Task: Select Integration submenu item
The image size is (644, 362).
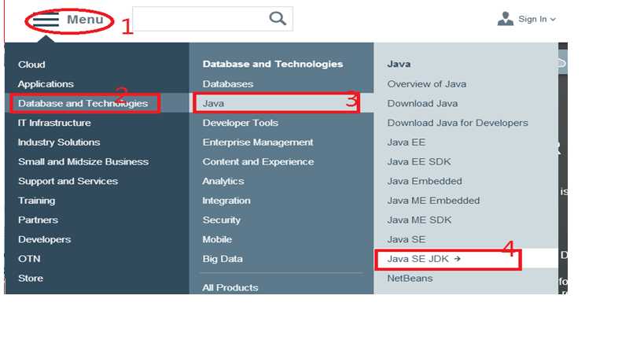Action: [x=226, y=201]
